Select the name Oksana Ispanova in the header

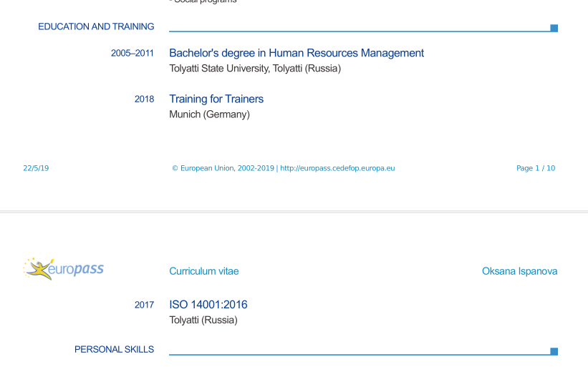click(519, 271)
